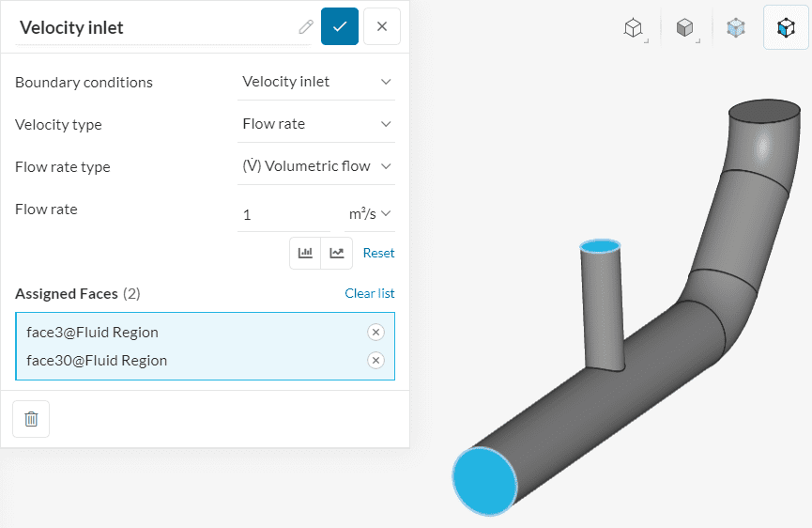The image size is (812, 528).
Task: Close the Velocity inlet panel
Action: (x=381, y=26)
